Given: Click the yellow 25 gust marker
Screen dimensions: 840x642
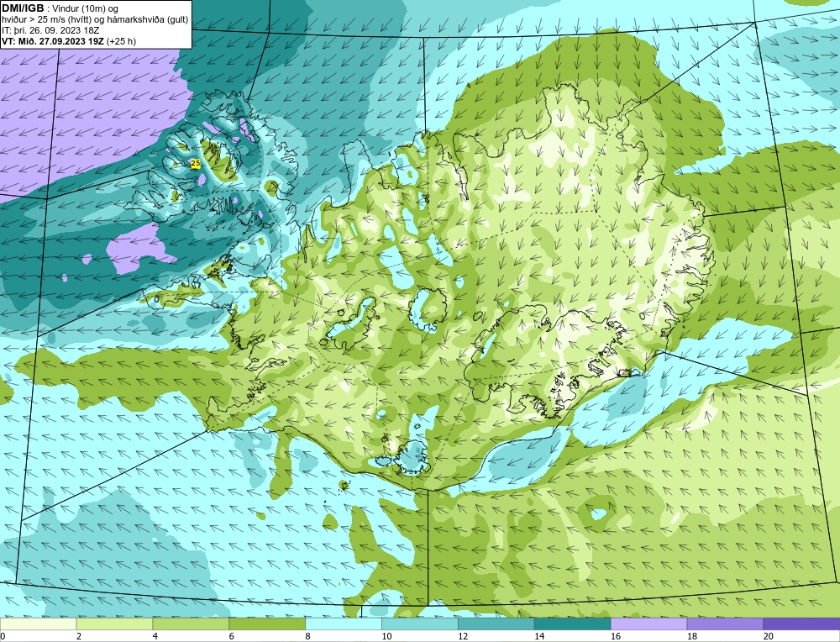Looking at the screenshot, I should tap(196, 163).
